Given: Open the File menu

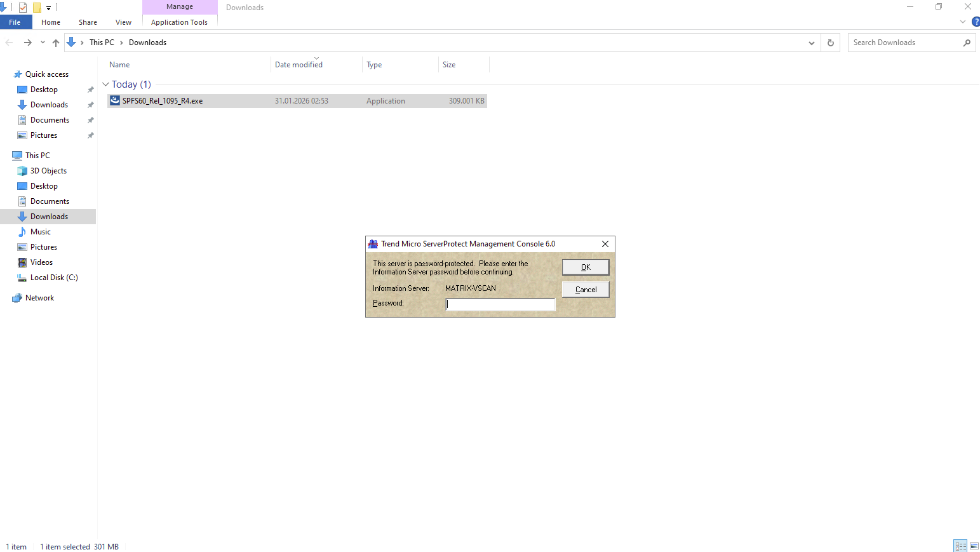Looking at the screenshot, I should point(15,22).
